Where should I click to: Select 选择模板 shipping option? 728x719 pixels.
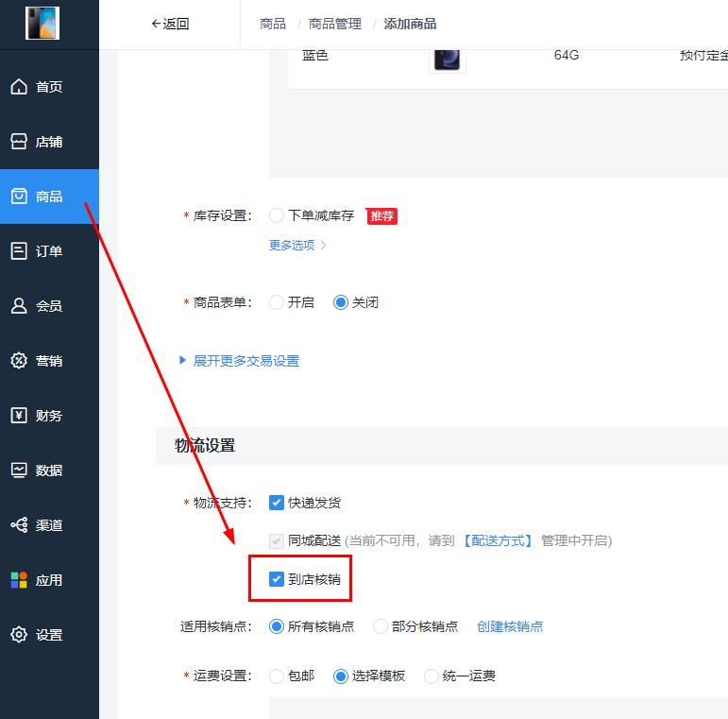pyautogui.click(x=340, y=676)
